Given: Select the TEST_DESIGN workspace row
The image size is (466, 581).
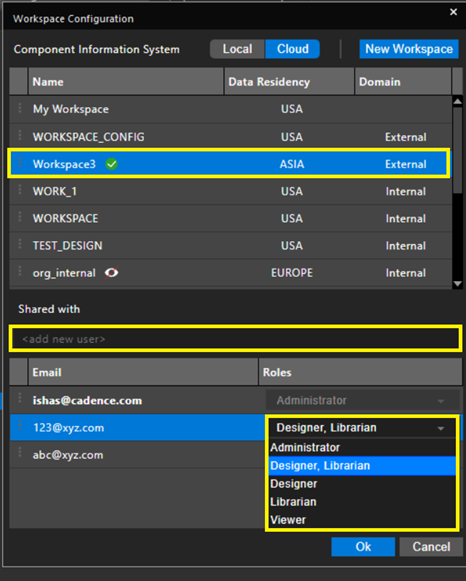Looking at the screenshot, I should pyautogui.click(x=230, y=246).
